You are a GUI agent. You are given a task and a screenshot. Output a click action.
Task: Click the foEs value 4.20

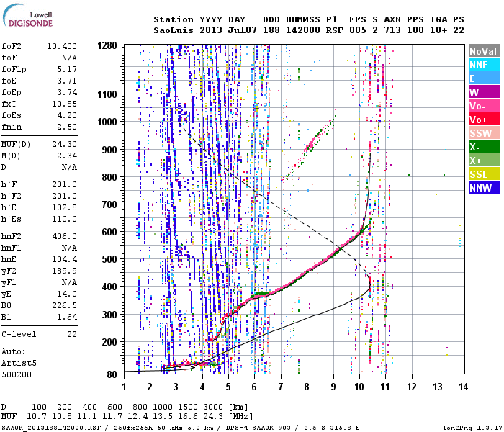click(x=67, y=115)
